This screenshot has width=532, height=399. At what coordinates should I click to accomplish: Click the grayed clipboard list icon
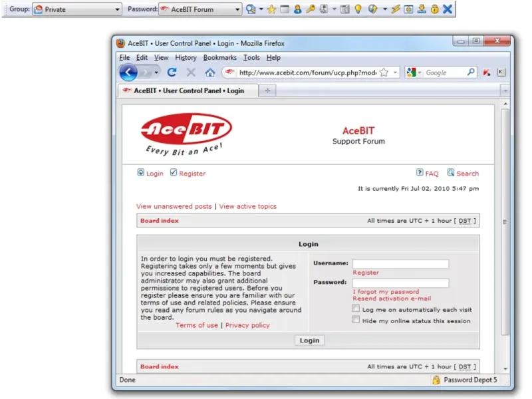click(x=344, y=9)
